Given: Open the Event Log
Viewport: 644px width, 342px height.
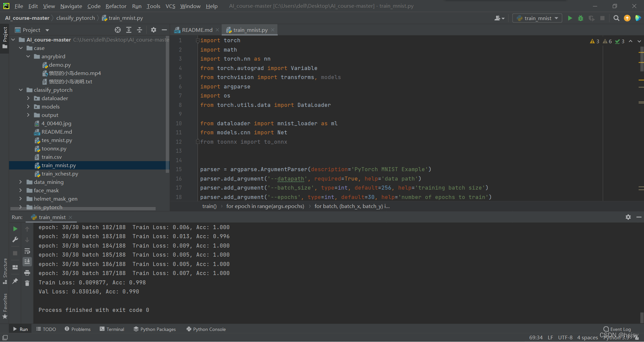Looking at the screenshot, I should 617,329.
